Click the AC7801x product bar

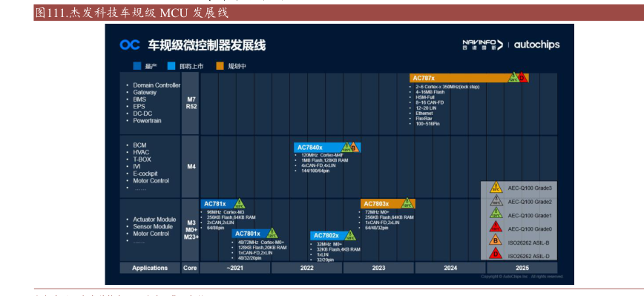tap(254, 234)
